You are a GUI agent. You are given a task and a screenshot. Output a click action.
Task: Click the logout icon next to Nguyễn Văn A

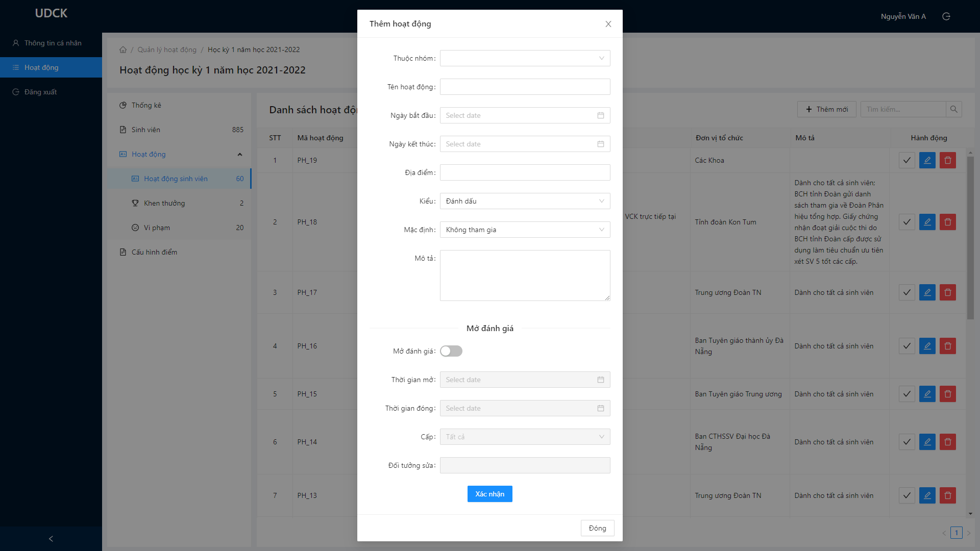click(946, 16)
